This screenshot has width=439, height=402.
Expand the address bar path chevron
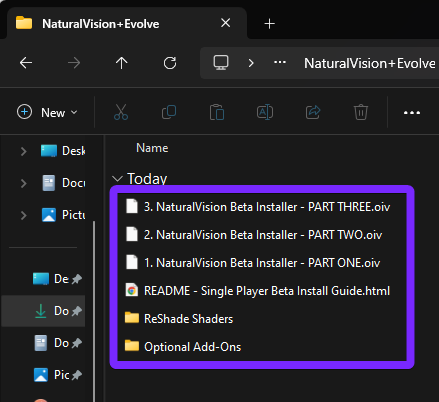pyautogui.click(x=251, y=63)
